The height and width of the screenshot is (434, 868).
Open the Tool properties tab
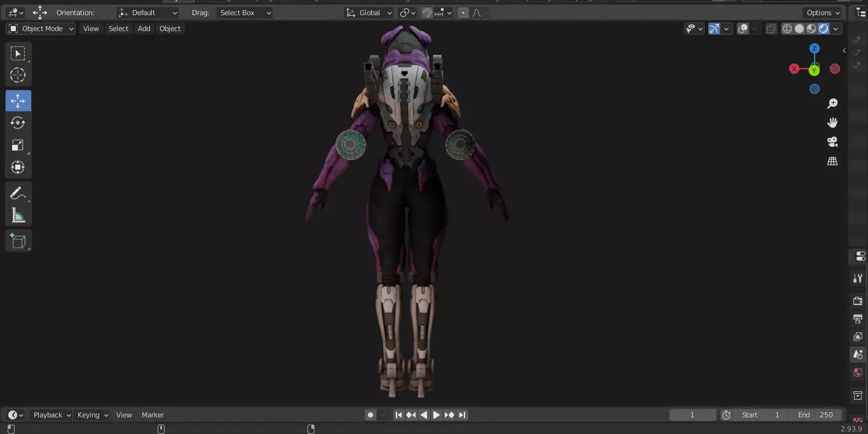click(858, 278)
